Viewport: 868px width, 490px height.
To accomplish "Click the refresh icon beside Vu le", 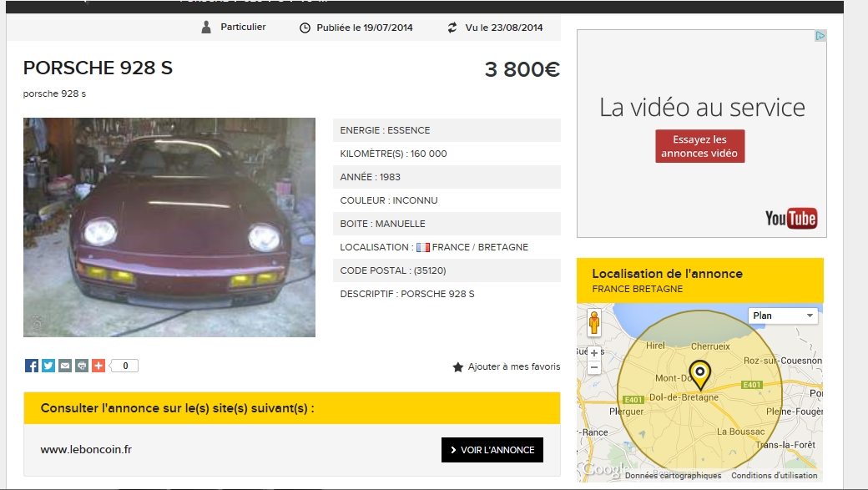I will click(452, 28).
